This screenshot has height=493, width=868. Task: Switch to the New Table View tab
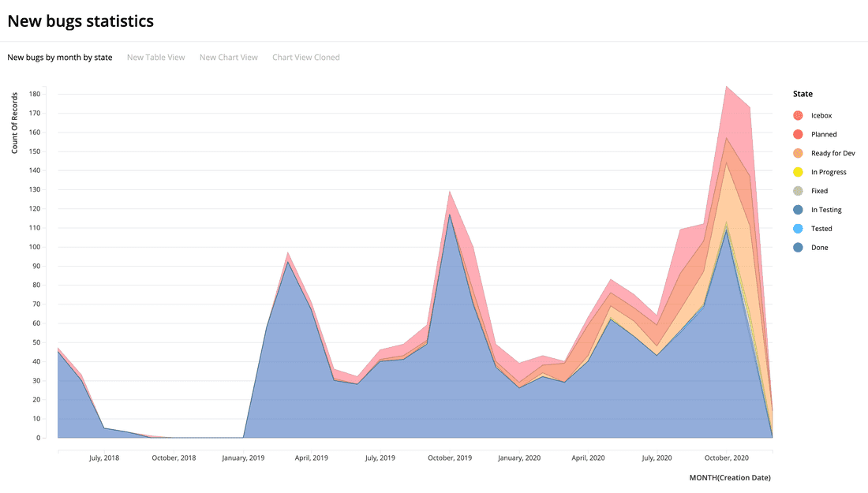(x=156, y=58)
